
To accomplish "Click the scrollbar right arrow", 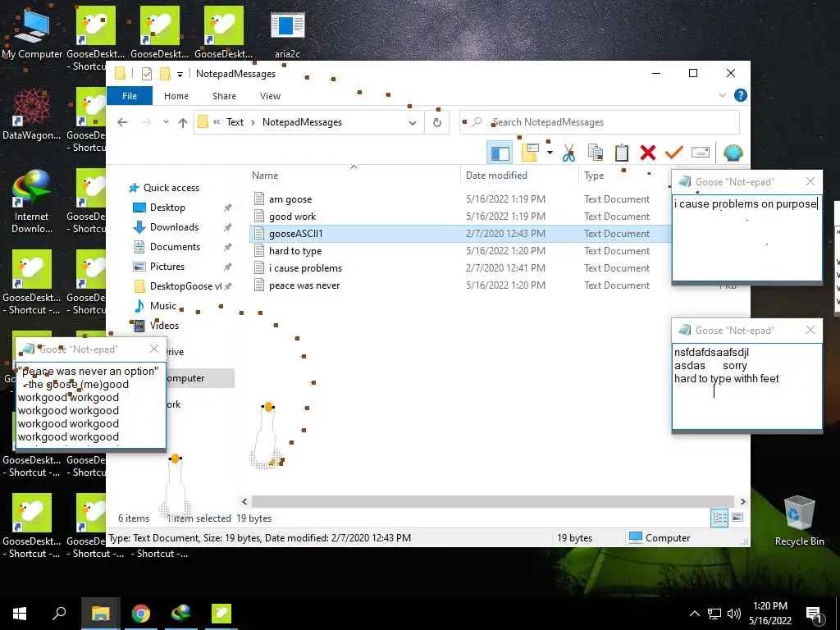I will pos(742,501).
